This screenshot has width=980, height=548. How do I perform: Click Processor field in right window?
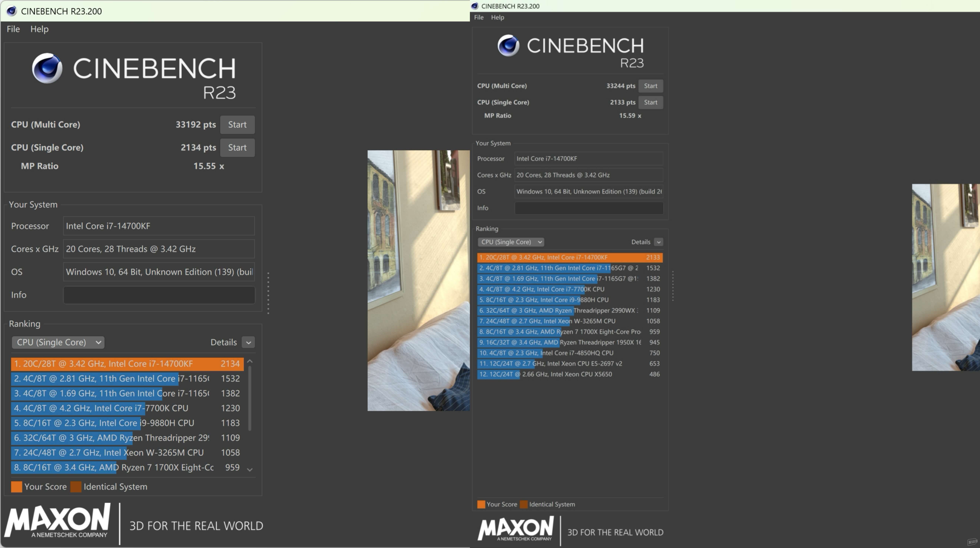tap(588, 158)
